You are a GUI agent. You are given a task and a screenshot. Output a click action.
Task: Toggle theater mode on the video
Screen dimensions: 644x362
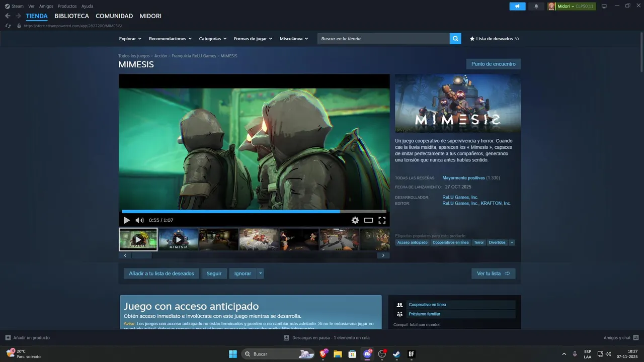coord(369,220)
